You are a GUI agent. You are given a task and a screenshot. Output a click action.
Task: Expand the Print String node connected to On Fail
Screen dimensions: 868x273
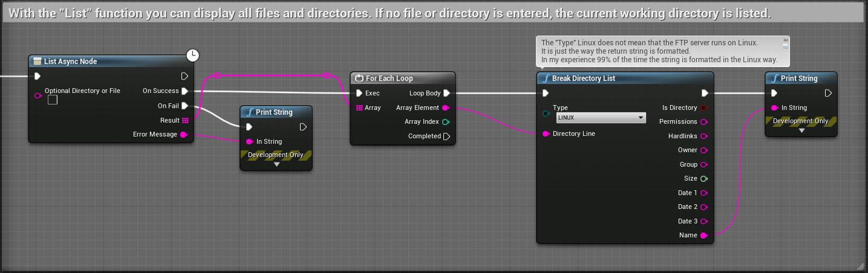pyautogui.click(x=276, y=164)
